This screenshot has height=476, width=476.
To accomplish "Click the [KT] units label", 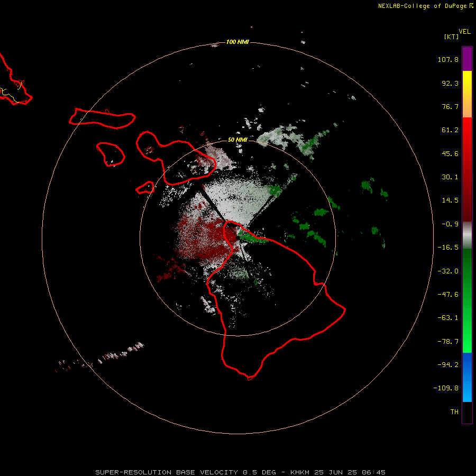I will (x=451, y=36).
